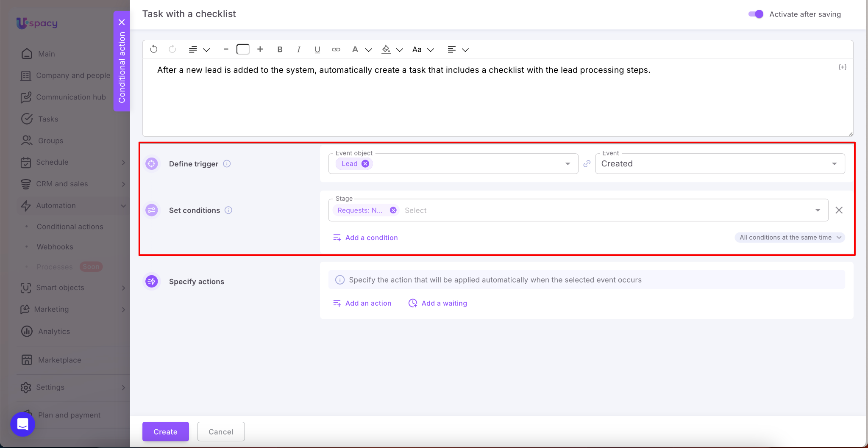Image resolution: width=868 pixels, height=448 pixels.
Task: Open Conditional actions in sidebar
Action: [70, 227]
